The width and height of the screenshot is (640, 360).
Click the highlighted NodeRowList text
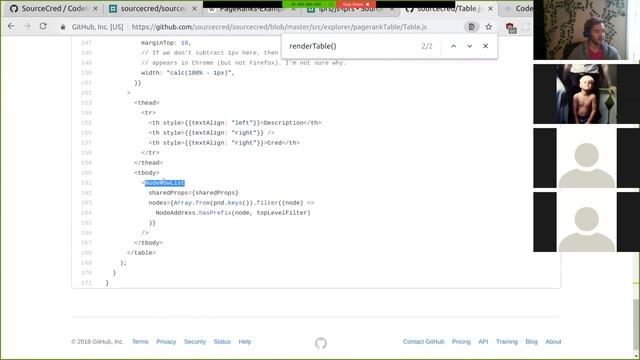pos(165,183)
